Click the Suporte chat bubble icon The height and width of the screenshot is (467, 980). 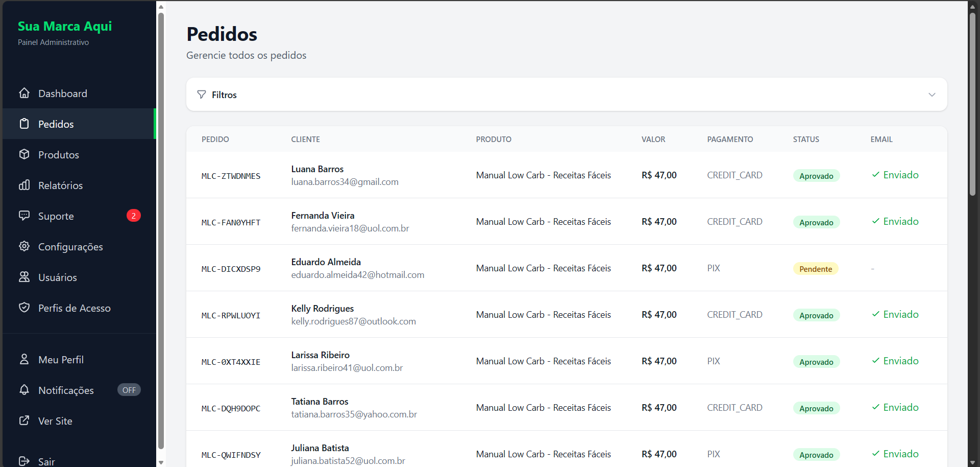[24, 216]
